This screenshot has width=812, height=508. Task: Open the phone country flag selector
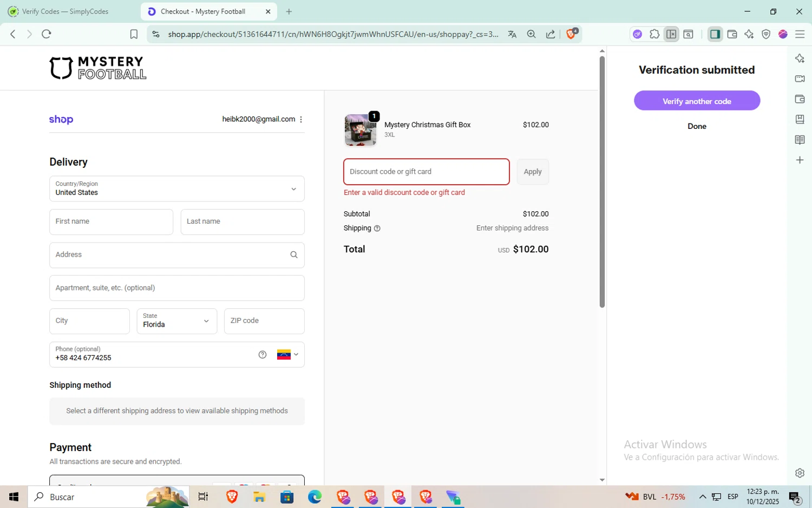(288, 355)
